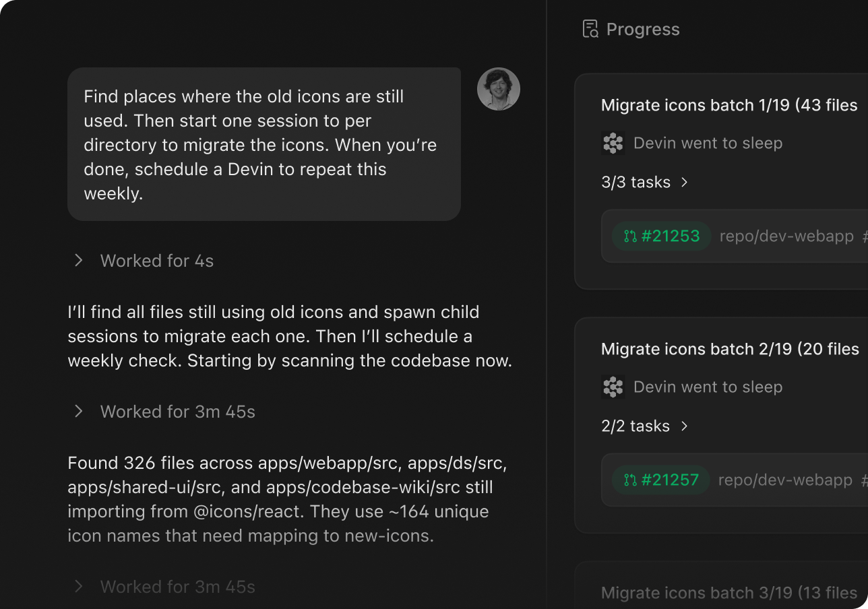Open the 2/2 tasks chevron
Screen dimensions: 868x609
point(685,426)
